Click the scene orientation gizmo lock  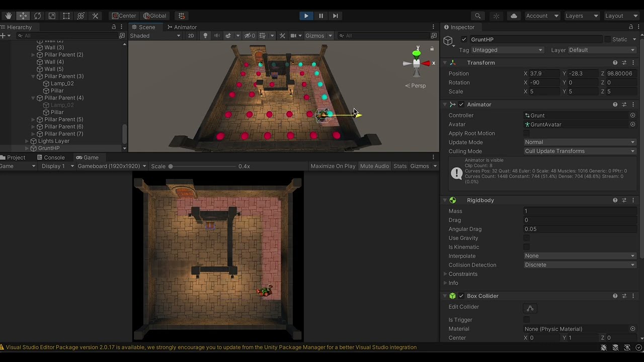tap(432, 49)
